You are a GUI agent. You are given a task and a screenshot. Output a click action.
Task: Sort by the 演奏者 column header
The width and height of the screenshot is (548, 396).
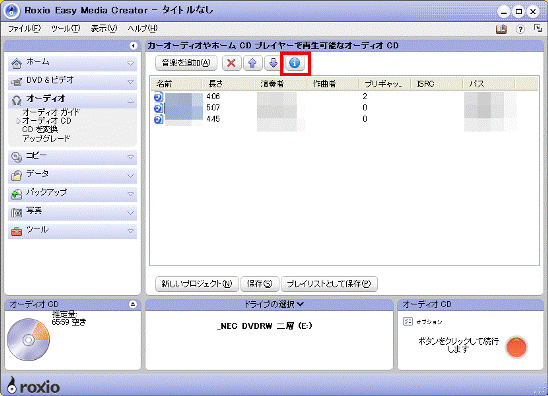click(280, 84)
